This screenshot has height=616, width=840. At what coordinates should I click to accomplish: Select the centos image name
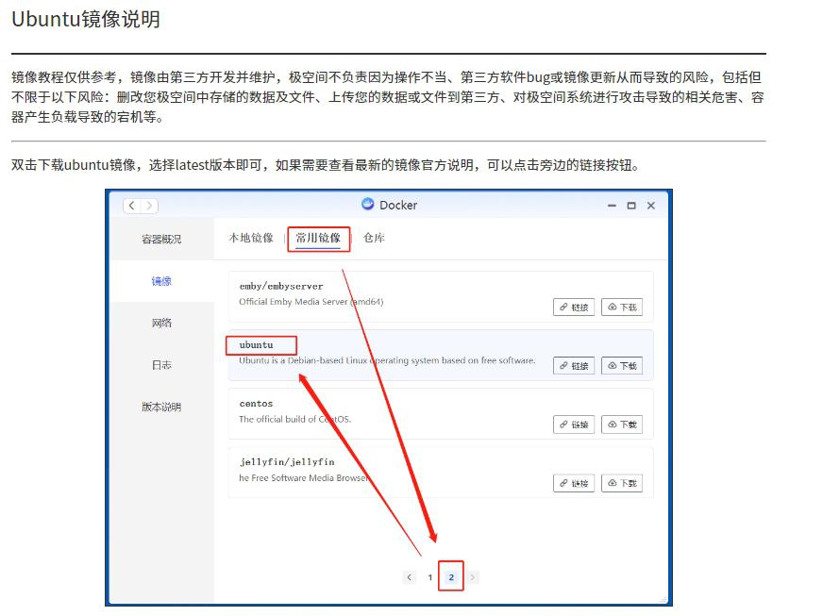[256, 404]
